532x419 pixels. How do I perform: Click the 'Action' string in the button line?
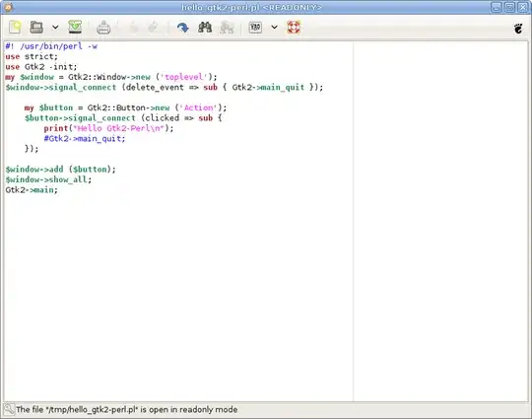tap(198, 107)
